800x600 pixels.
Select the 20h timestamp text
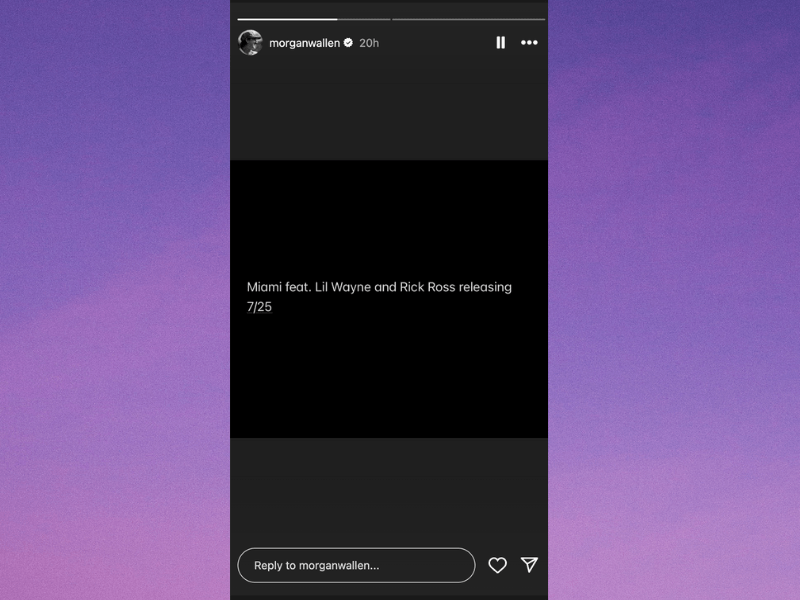369,43
